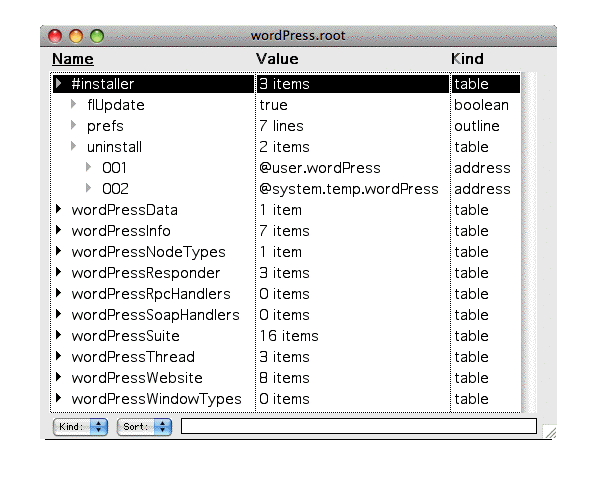Collapse the #installer disclosure triangle
This screenshot has width=597, height=494.
tap(59, 83)
